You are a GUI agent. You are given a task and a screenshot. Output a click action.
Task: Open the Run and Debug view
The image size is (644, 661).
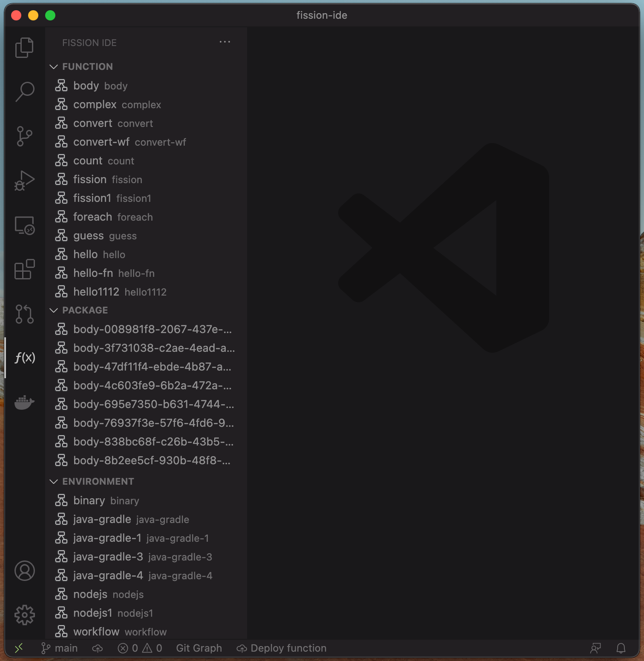24,181
